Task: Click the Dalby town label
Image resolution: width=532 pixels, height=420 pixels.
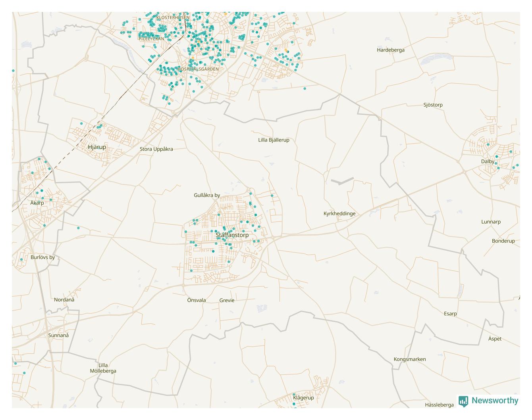Action: pos(488,161)
